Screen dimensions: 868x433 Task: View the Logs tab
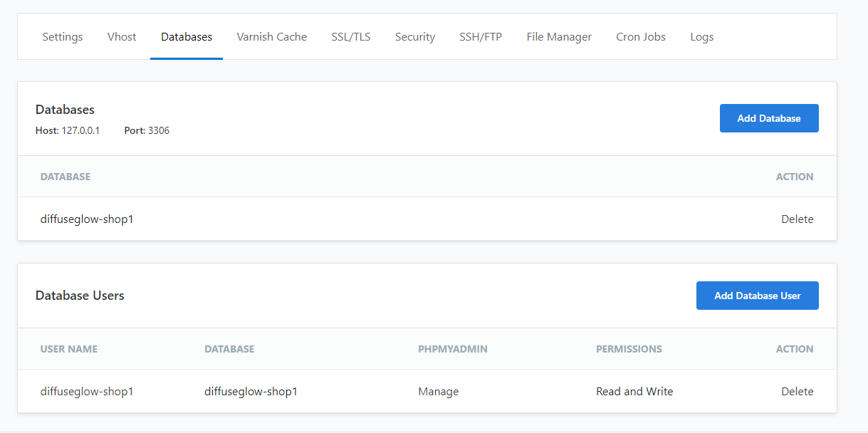point(702,37)
